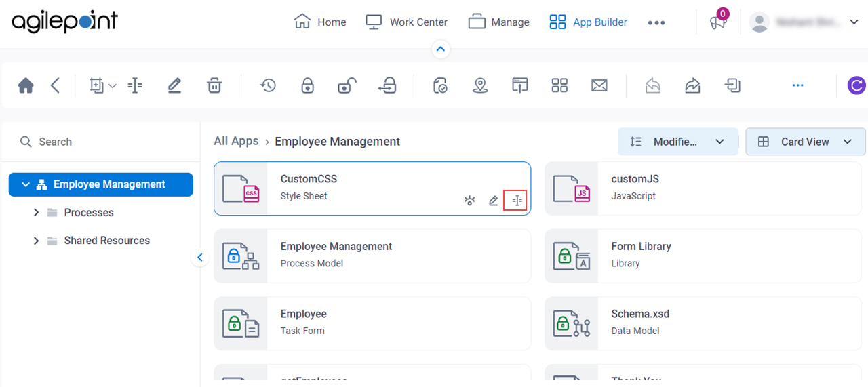Click the envelope toolbar icon

pyautogui.click(x=599, y=85)
